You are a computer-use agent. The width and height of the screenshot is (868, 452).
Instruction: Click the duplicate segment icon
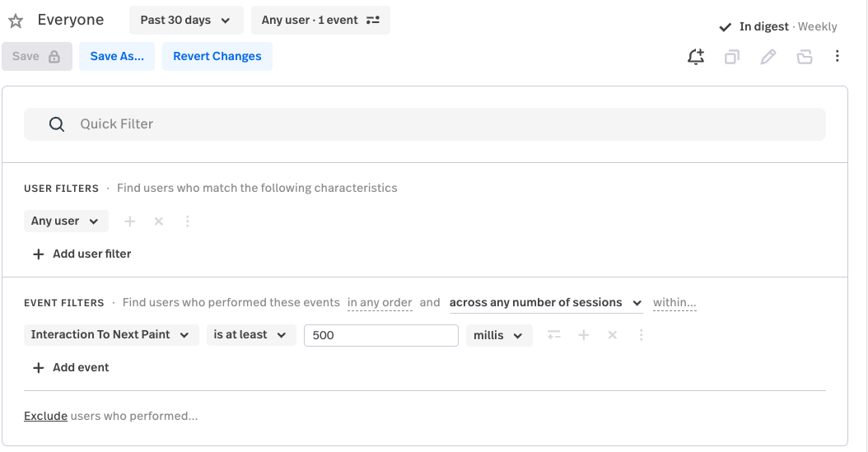pos(731,57)
